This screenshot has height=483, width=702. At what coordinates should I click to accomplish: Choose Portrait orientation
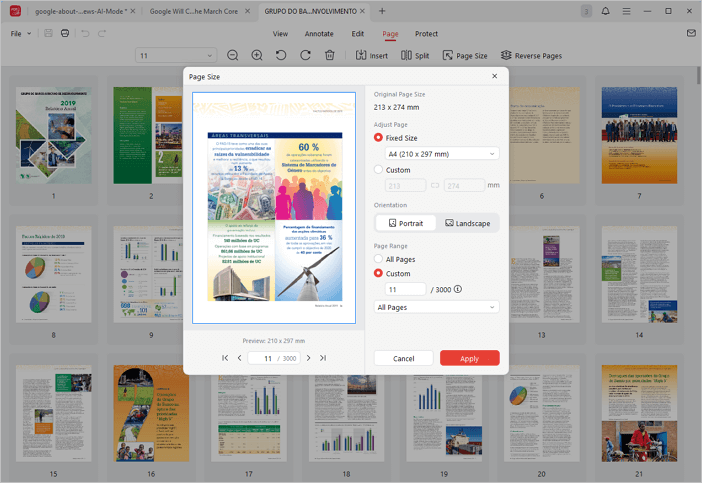click(x=406, y=223)
